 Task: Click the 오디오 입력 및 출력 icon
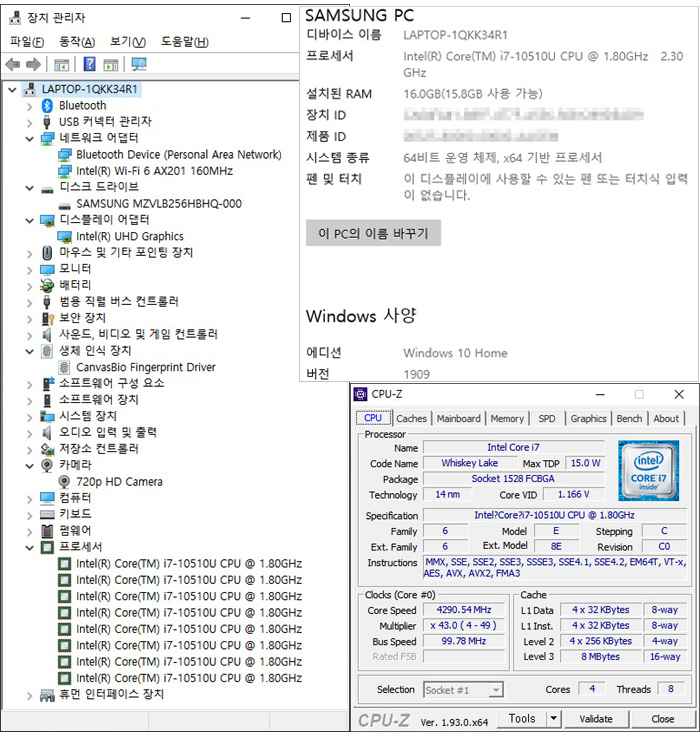pyautogui.click(x=47, y=433)
